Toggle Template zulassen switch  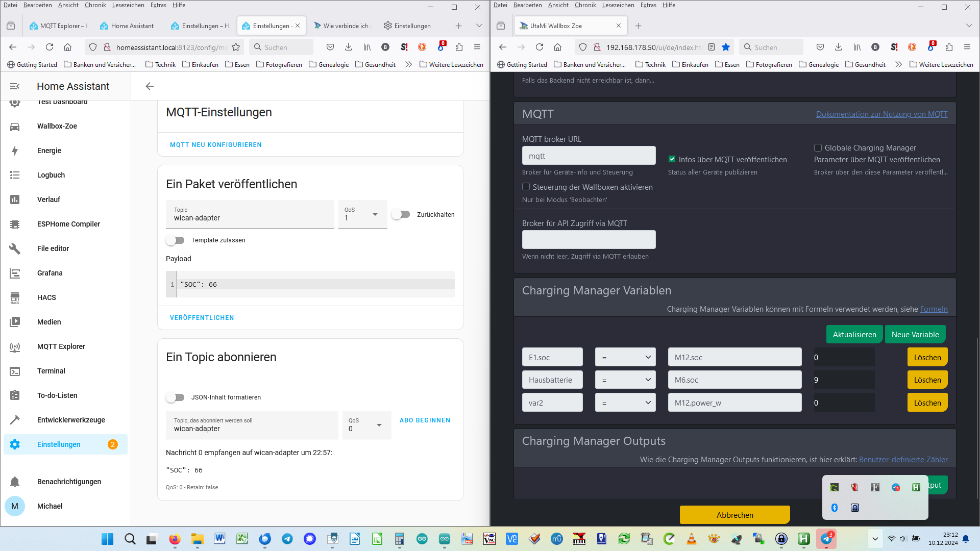[x=175, y=240]
